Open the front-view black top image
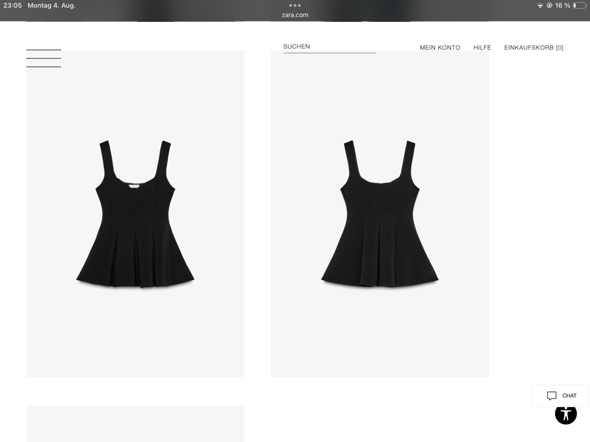590x442 pixels. (135, 213)
